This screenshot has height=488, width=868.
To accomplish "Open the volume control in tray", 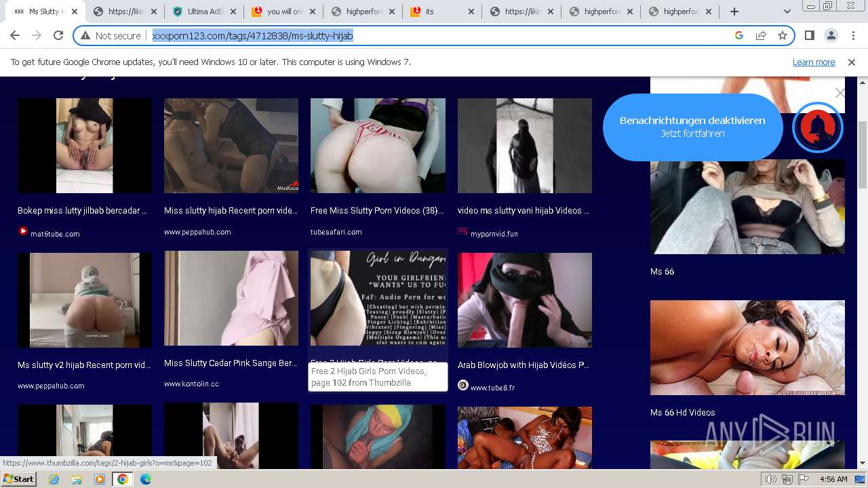I will [771, 479].
